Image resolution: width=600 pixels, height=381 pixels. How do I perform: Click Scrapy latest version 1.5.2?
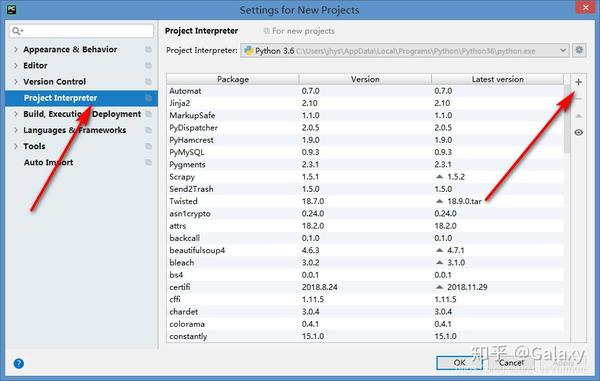coord(456,177)
